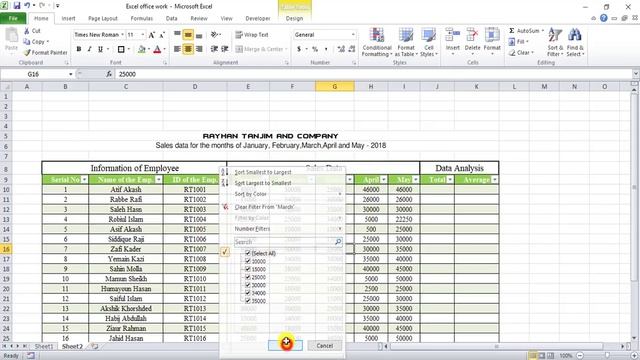Open the Name of the Emp. filter dropdown
Image resolution: width=640 pixels, height=360 pixels.
159,180
